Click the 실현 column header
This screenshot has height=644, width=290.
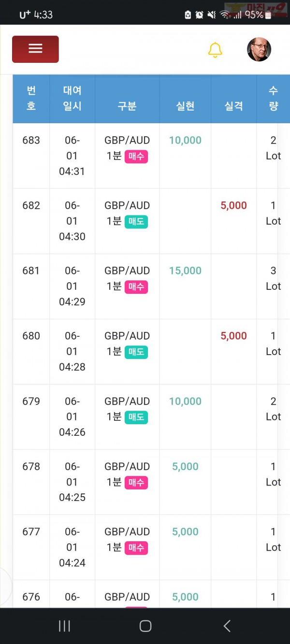(x=185, y=106)
